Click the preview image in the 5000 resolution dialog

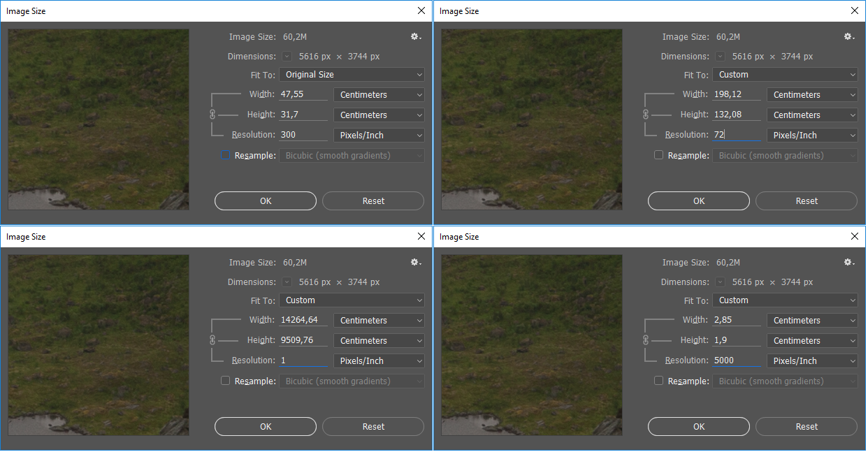click(x=532, y=345)
